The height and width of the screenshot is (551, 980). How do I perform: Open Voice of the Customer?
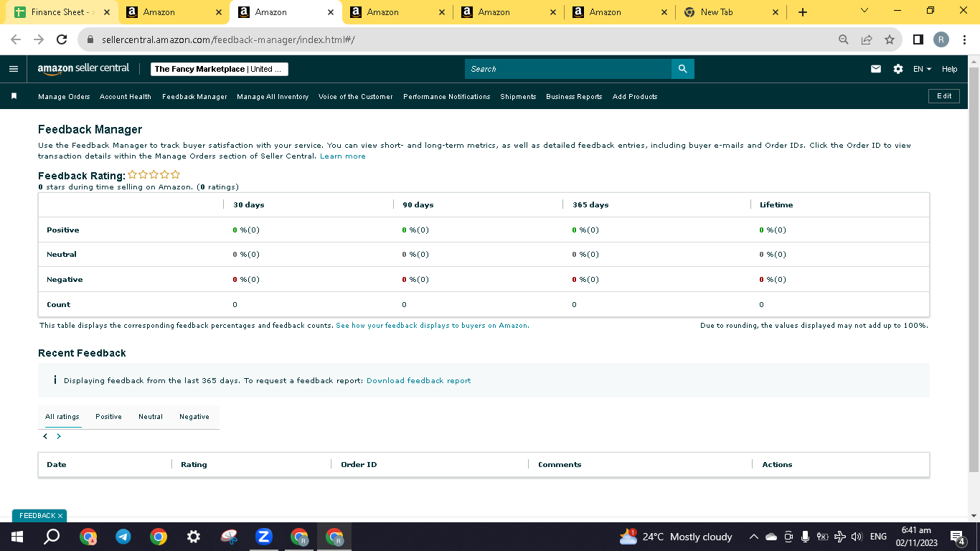click(356, 97)
